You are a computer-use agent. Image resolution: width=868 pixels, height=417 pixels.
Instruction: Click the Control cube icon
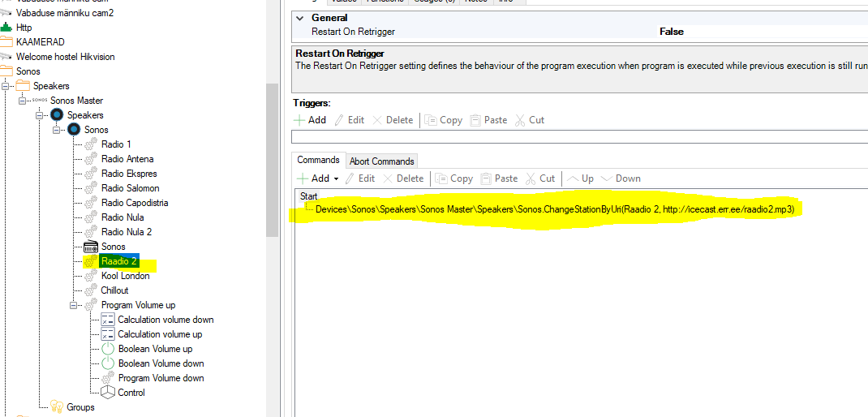(108, 393)
